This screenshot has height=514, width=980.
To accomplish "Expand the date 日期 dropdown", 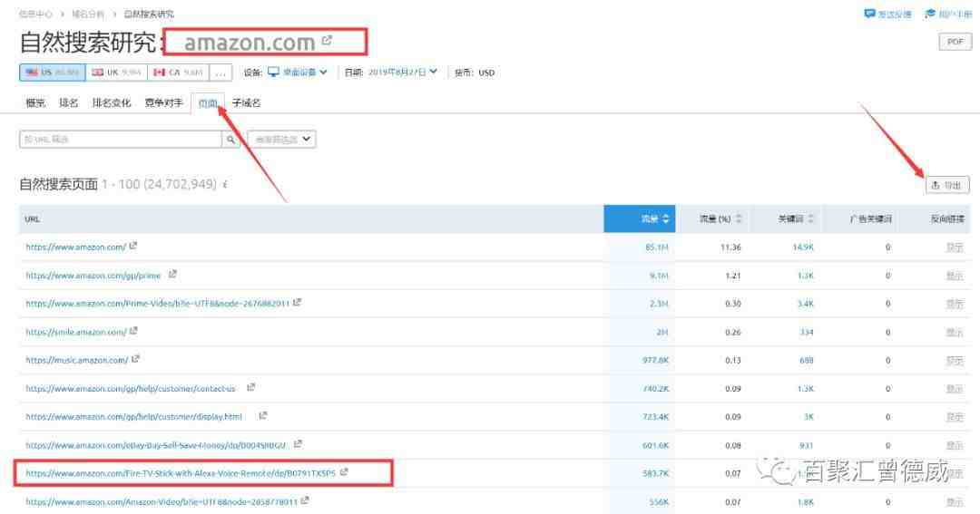I will (x=403, y=73).
